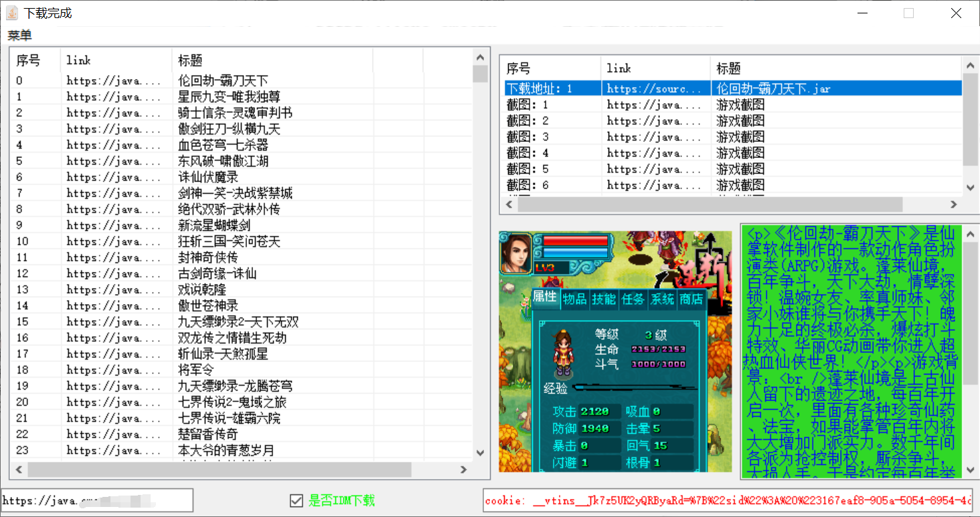Viewport: 980px width, 517px height.
Task: Click the Java icon in the title bar
Action: tap(12, 13)
